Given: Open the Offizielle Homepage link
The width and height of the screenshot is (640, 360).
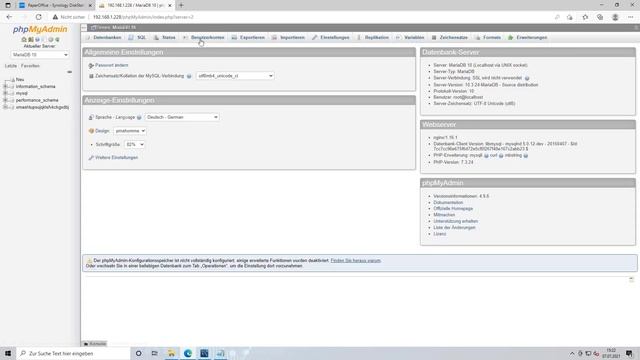Looking at the screenshot, I should coord(453,209).
